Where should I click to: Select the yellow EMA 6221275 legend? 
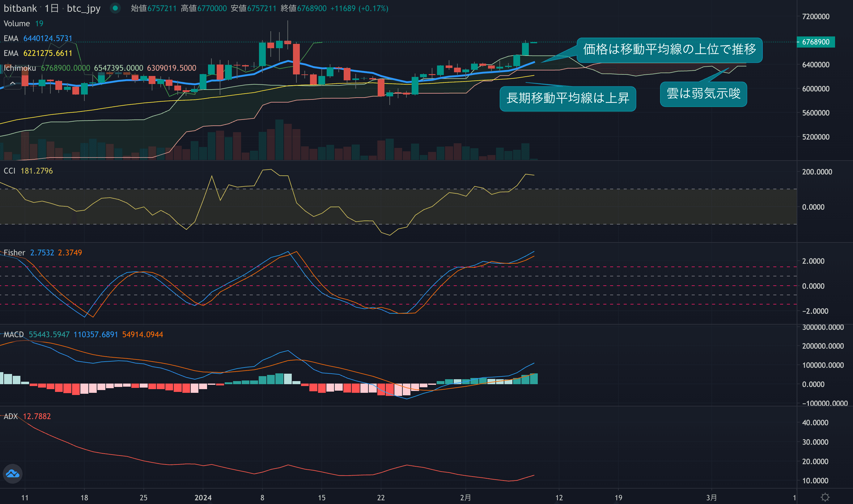tap(38, 53)
